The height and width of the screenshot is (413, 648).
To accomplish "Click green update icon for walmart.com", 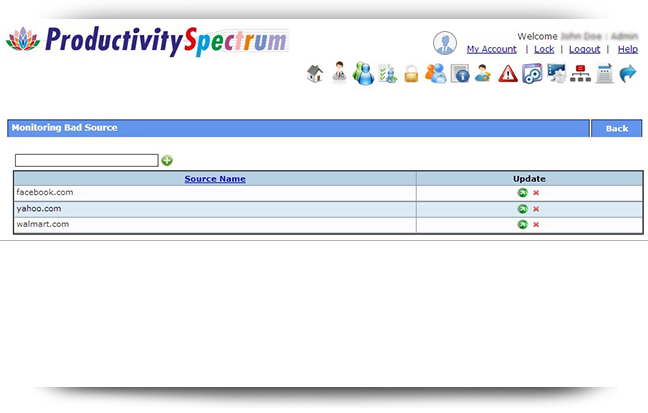I will pyautogui.click(x=522, y=224).
